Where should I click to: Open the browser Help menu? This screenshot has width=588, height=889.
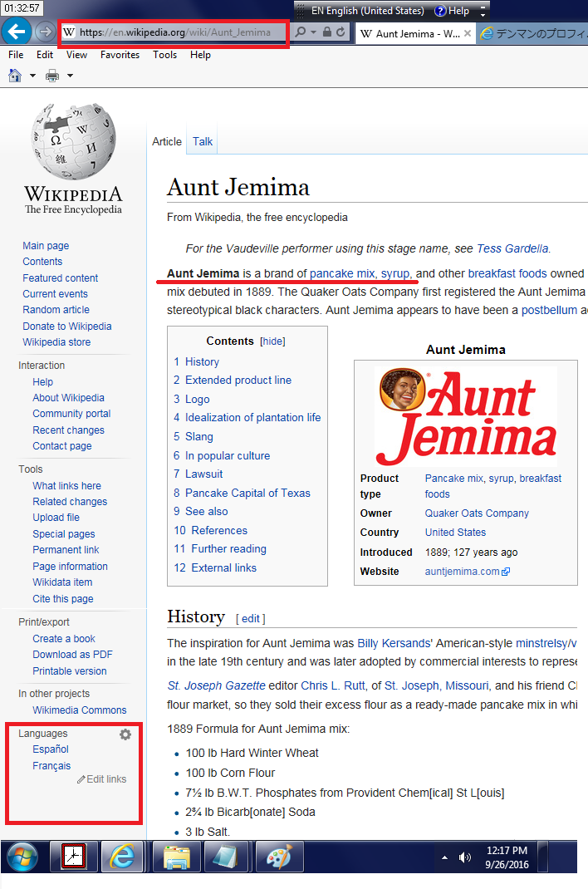point(200,55)
